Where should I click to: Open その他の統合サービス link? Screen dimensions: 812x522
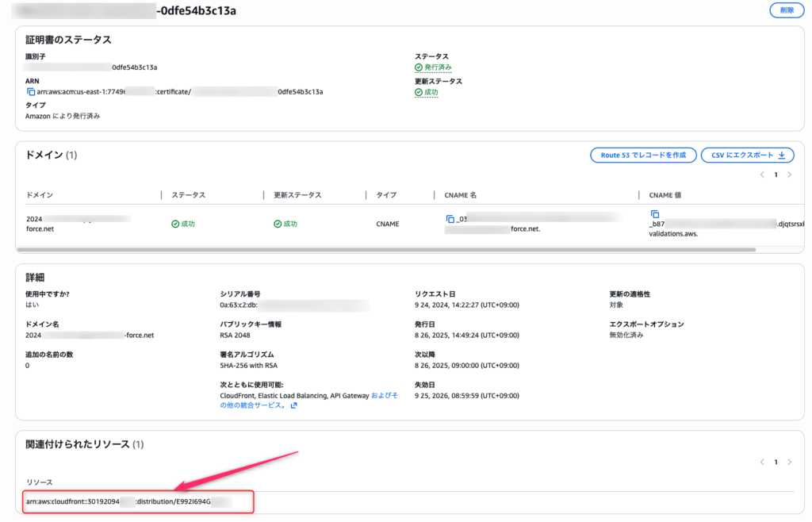(252, 405)
